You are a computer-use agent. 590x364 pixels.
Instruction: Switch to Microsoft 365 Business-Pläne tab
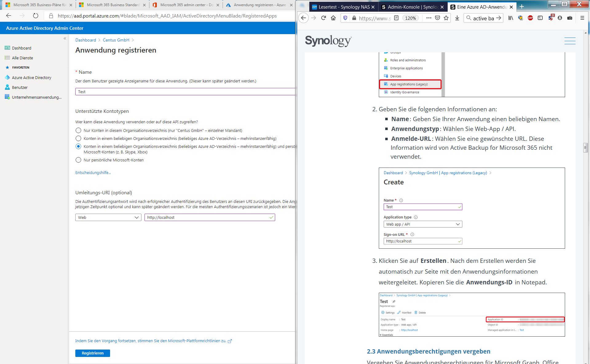click(x=39, y=5)
